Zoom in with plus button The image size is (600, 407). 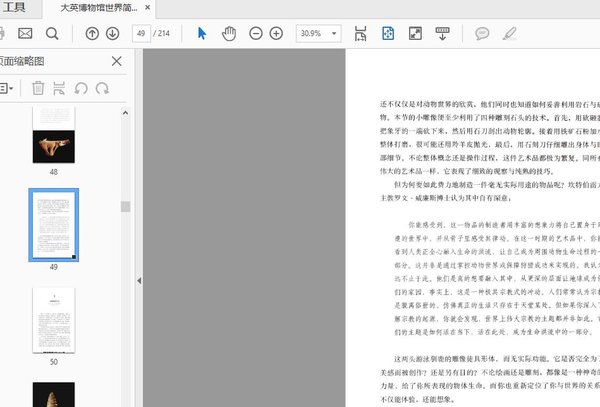[276, 34]
